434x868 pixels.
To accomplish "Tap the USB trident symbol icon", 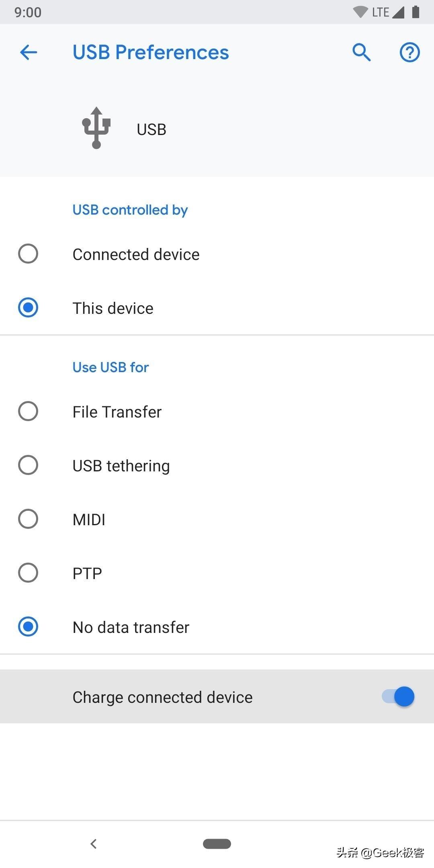I will point(96,128).
